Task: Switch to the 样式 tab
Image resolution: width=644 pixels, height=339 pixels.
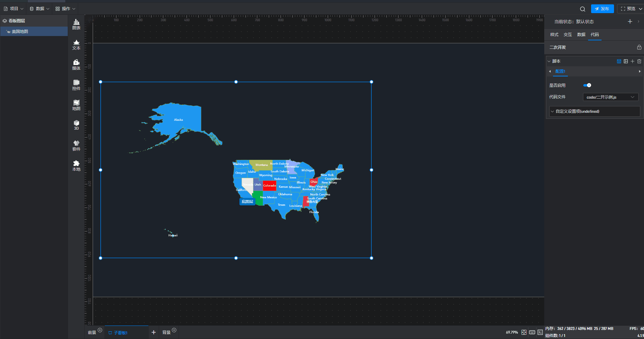Action: point(554,35)
